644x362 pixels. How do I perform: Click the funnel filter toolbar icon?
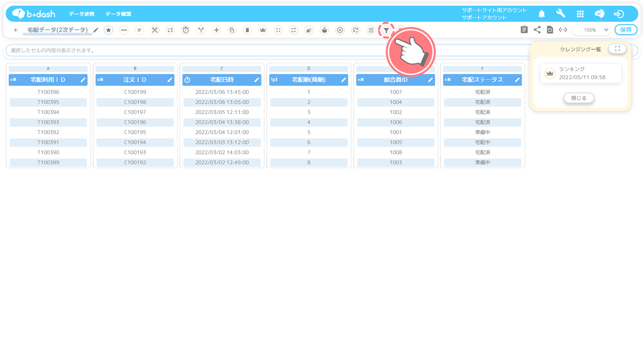click(386, 30)
